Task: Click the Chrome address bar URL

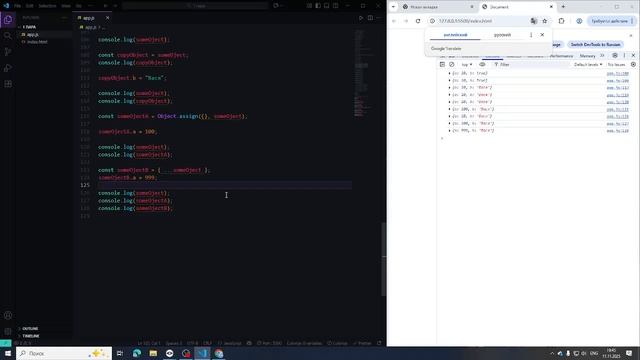Action: tap(465, 21)
